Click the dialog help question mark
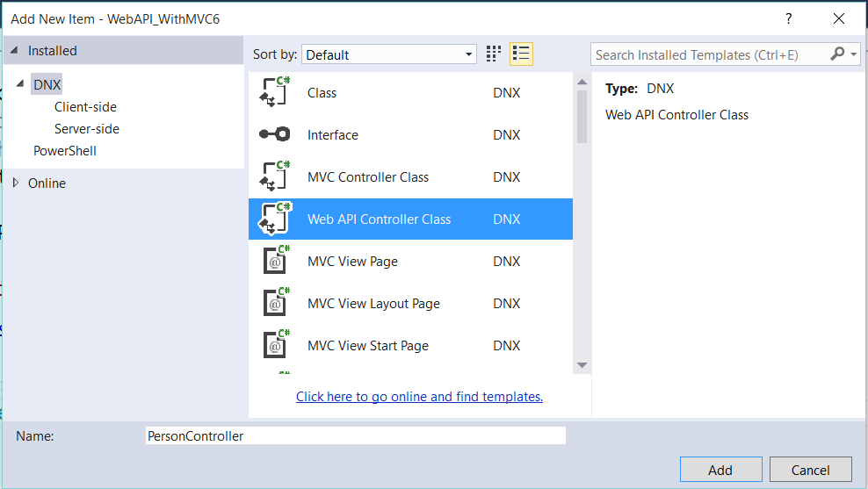 [x=788, y=18]
